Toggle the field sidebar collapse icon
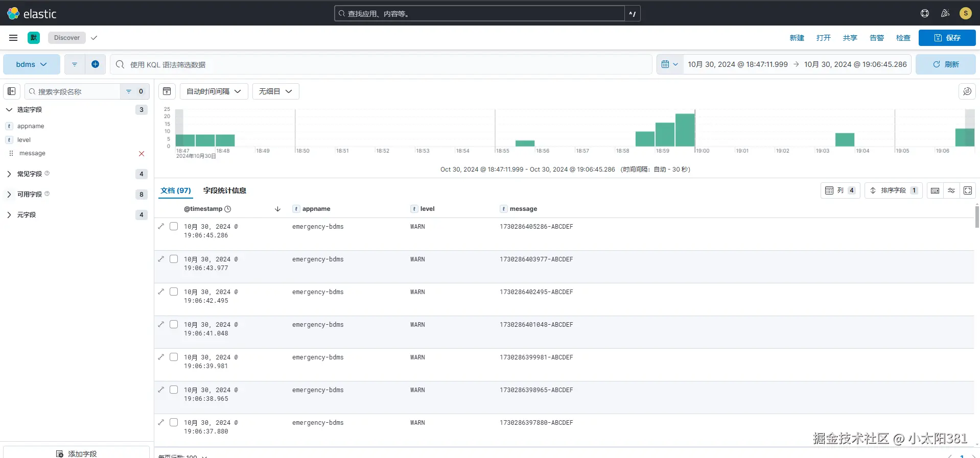The height and width of the screenshot is (458, 980). [12, 91]
